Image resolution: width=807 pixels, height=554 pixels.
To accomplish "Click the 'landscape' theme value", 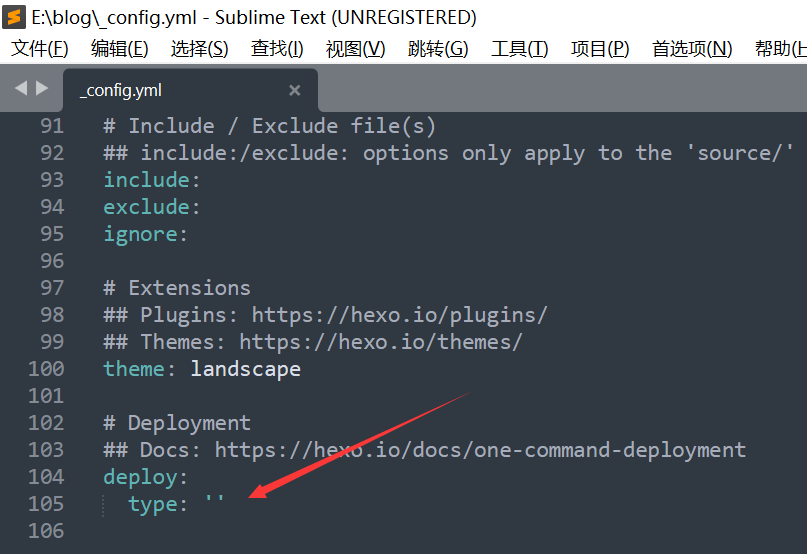I will (245, 370).
